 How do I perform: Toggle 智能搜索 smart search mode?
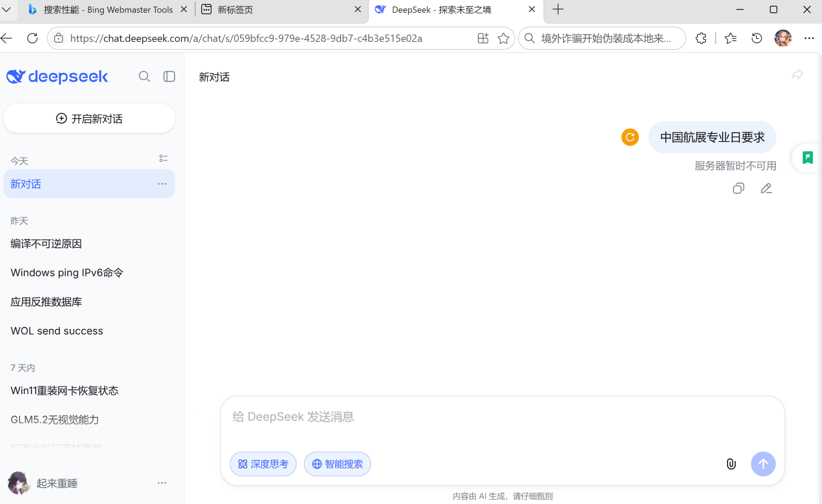point(337,464)
